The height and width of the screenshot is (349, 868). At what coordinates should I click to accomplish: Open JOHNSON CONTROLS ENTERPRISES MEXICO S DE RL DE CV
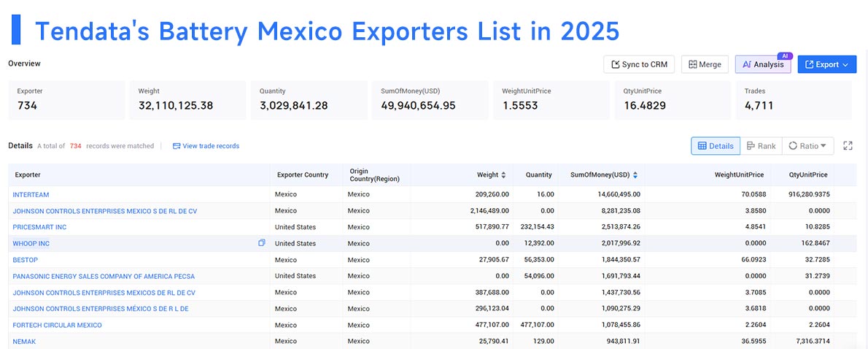click(x=104, y=211)
